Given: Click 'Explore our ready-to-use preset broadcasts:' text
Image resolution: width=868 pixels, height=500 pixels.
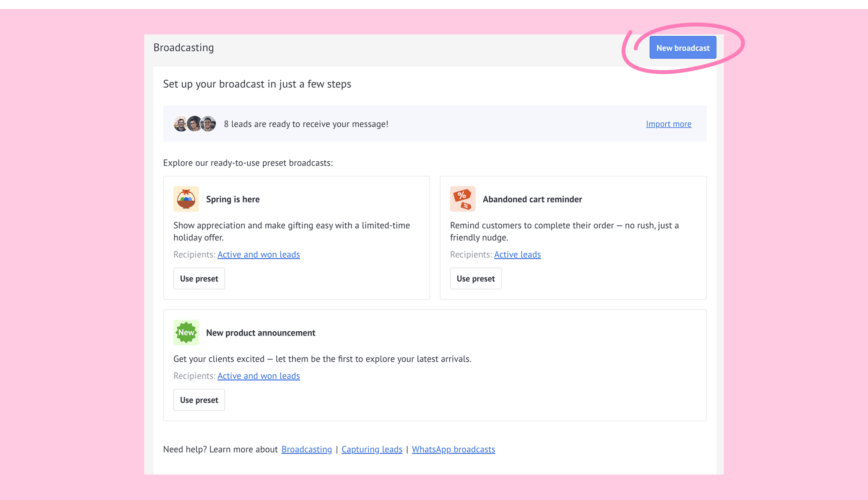Looking at the screenshot, I should [248, 163].
